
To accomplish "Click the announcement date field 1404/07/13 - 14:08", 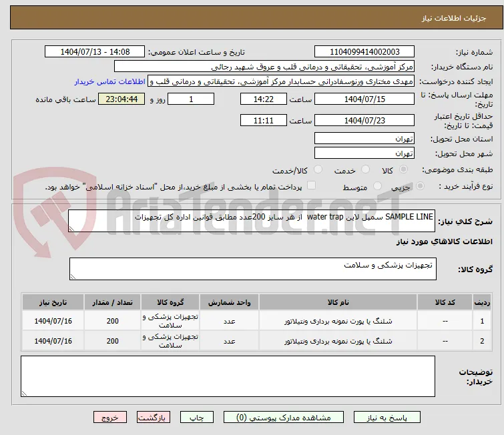I will point(95,52).
